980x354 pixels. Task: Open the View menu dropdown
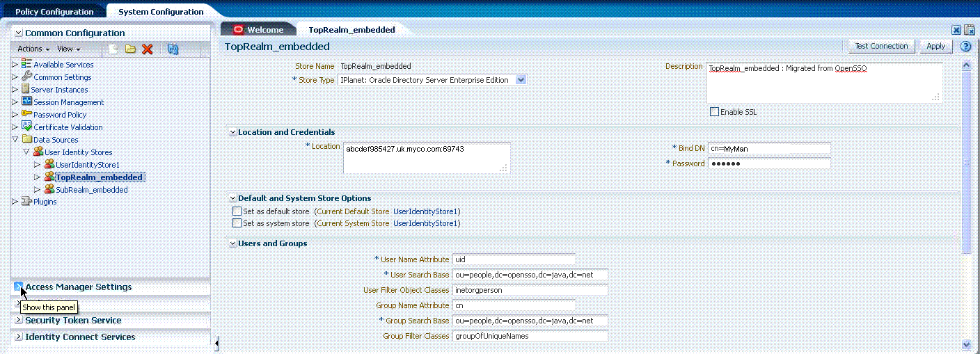click(69, 49)
